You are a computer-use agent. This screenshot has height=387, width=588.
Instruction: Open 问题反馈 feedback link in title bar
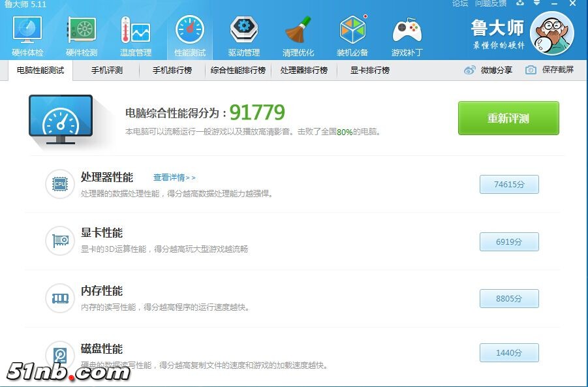tap(490, 4)
